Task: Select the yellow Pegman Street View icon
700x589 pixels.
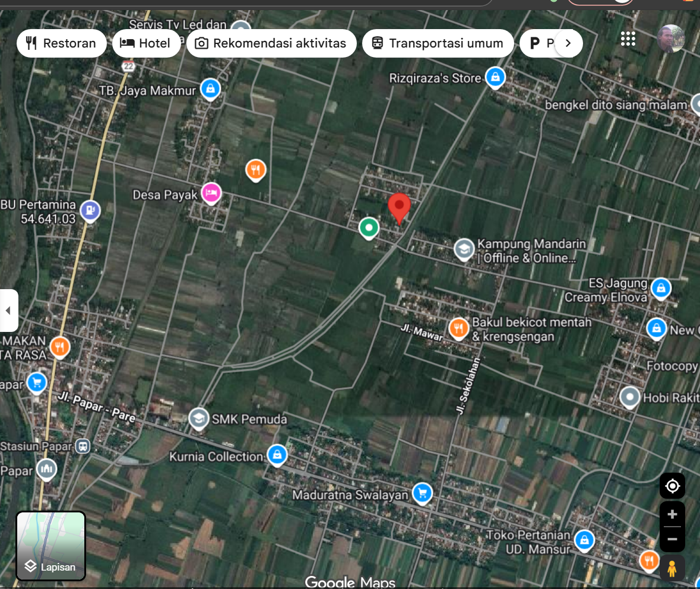Action: coord(672,568)
